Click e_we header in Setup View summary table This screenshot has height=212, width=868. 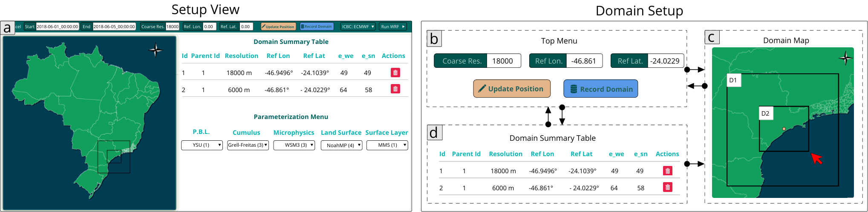(346, 56)
